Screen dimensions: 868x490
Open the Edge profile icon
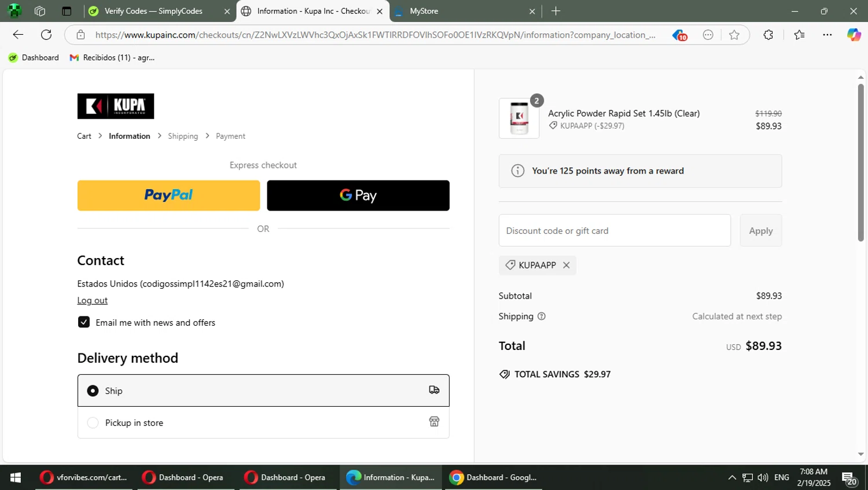[x=14, y=11]
